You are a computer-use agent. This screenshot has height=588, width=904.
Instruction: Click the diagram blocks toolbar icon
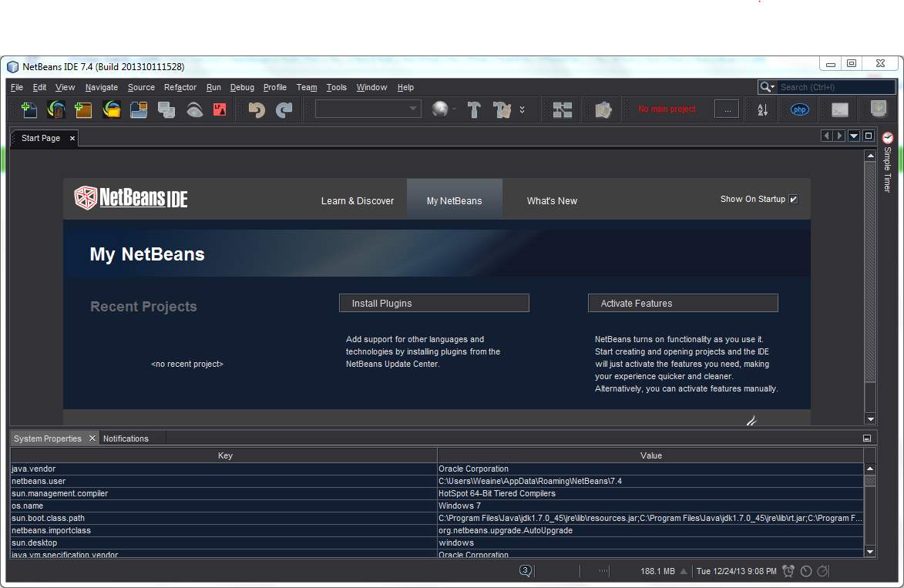pyautogui.click(x=562, y=109)
